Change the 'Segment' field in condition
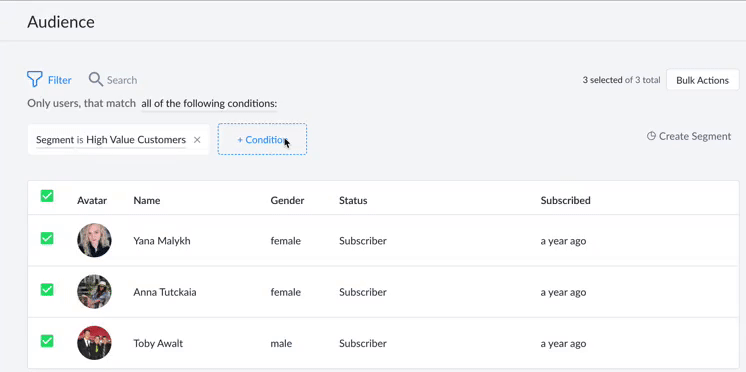 pos(55,140)
